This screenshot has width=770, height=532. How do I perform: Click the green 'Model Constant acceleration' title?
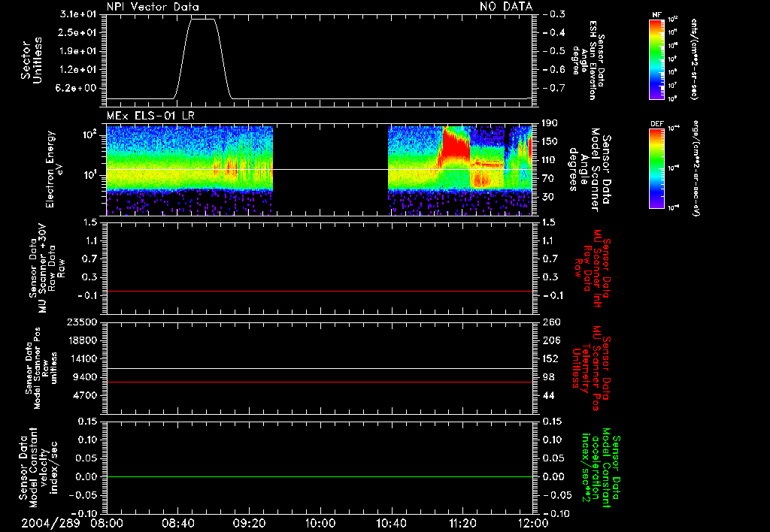point(601,469)
